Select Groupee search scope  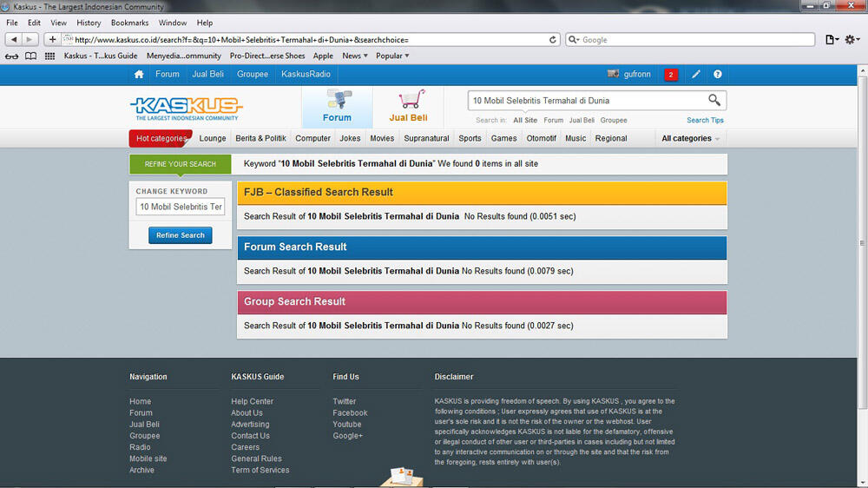click(614, 120)
